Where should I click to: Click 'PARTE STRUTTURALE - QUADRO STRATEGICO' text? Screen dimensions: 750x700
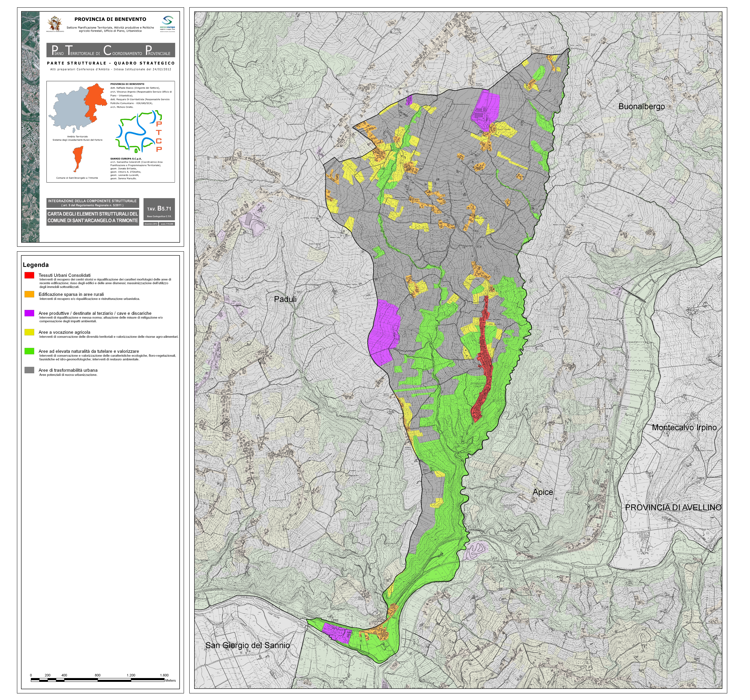(111, 63)
